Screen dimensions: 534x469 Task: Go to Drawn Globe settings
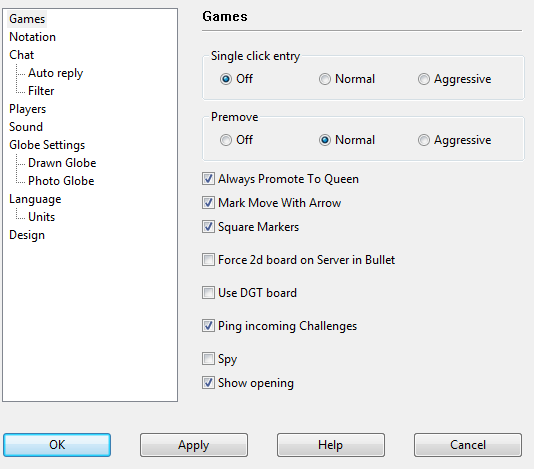click(62, 163)
